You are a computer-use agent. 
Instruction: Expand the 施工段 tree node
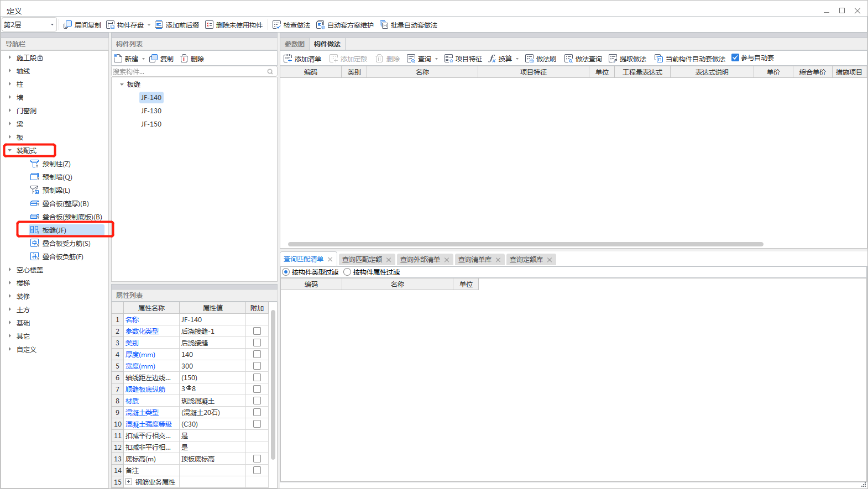coord(9,57)
